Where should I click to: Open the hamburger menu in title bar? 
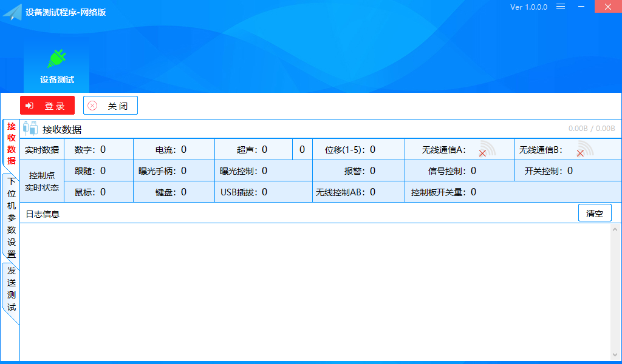561,7
